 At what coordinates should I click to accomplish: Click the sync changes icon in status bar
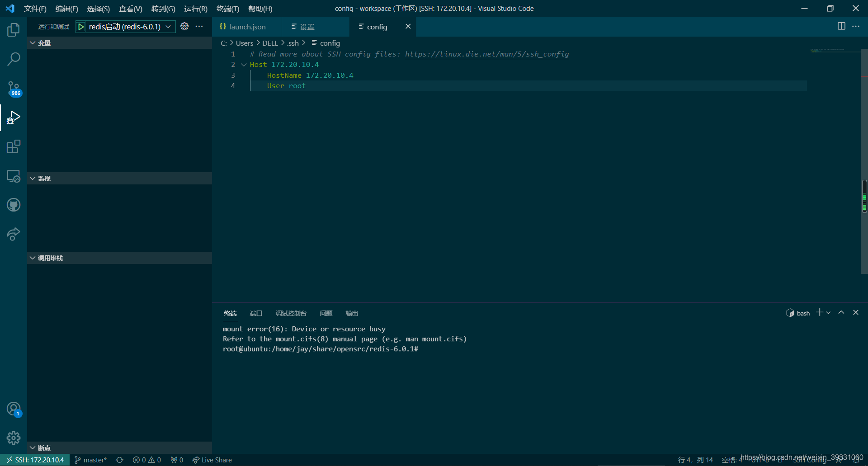click(120, 460)
